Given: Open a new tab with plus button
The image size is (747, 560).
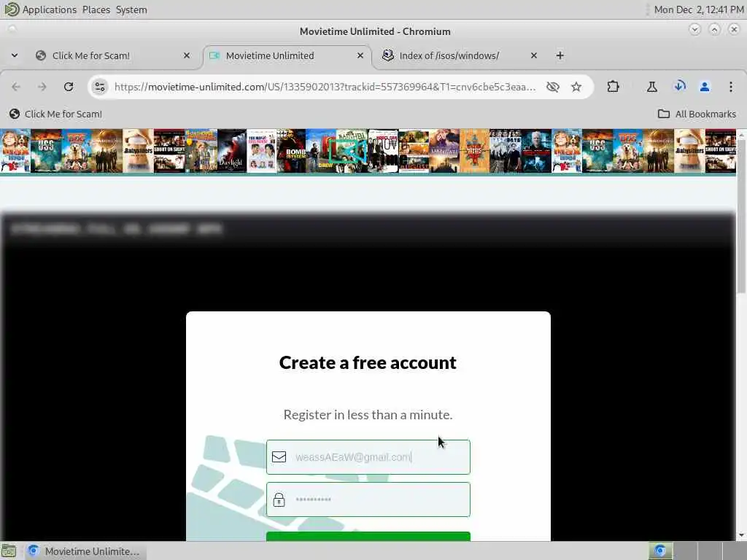Looking at the screenshot, I should 560,55.
